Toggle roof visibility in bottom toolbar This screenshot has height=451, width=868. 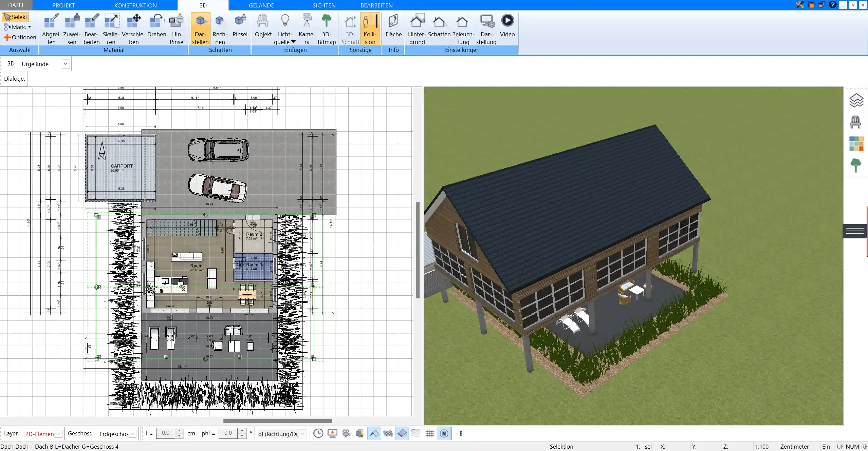(374, 433)
